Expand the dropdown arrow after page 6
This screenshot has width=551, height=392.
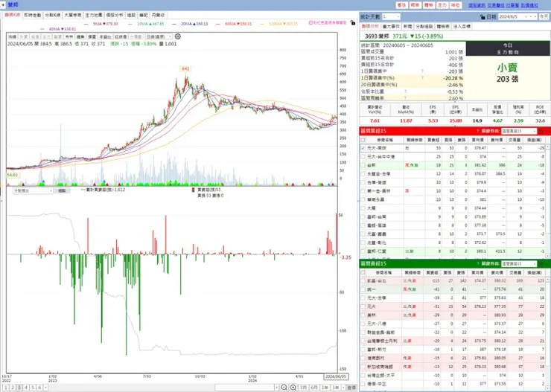coord(45,388)
